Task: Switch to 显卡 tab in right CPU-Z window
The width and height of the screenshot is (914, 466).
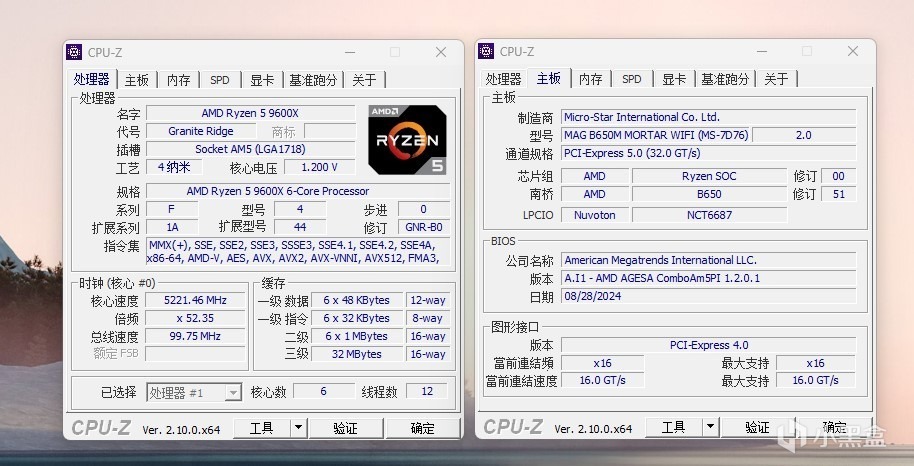Action: 674,79
